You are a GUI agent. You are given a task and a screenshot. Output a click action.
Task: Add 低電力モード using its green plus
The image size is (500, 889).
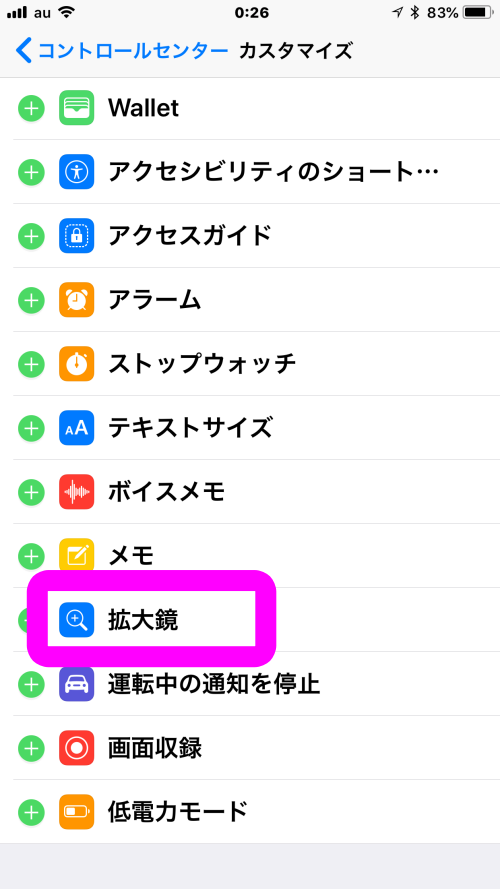coord(31,812)
